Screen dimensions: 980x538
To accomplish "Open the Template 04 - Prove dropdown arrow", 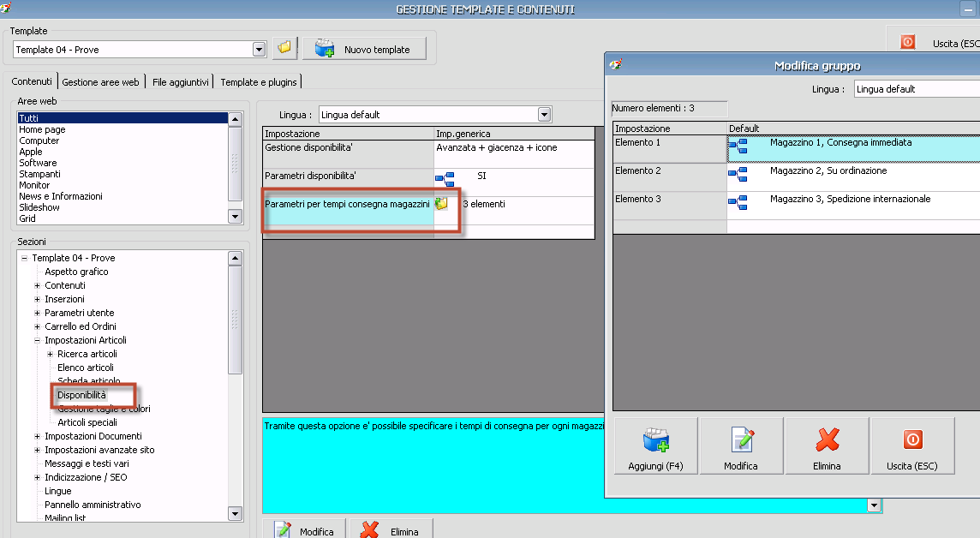I will tap(259, 50).
